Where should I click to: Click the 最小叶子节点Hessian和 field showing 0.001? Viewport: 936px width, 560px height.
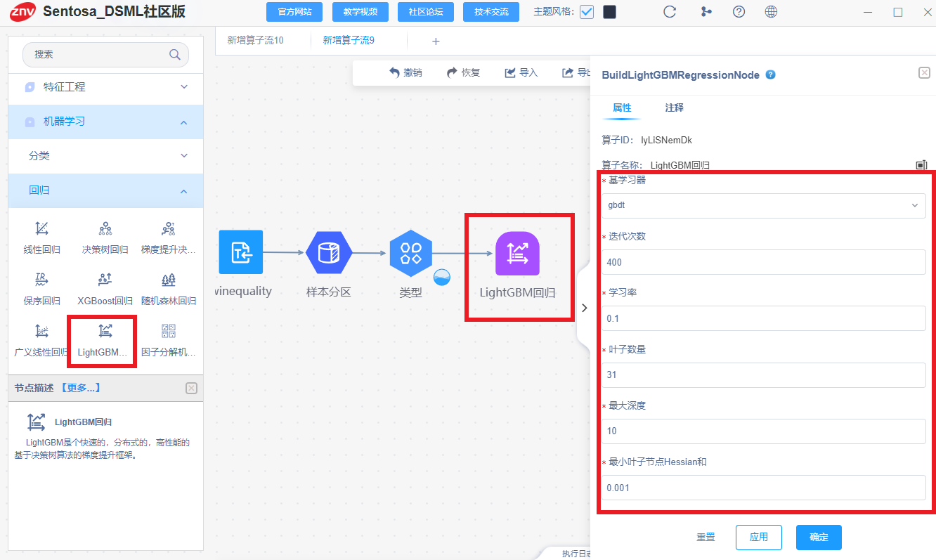tap(764, 487)
